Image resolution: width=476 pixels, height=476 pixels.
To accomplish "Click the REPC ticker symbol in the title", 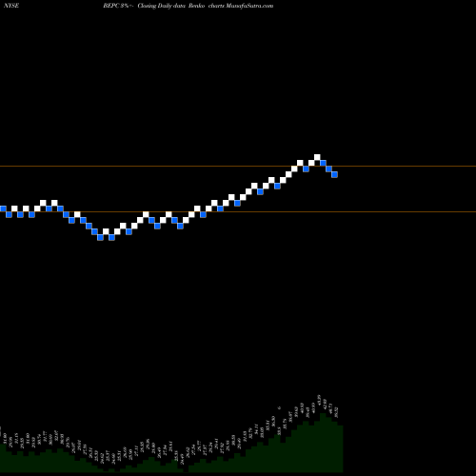I will pos(111,6).
